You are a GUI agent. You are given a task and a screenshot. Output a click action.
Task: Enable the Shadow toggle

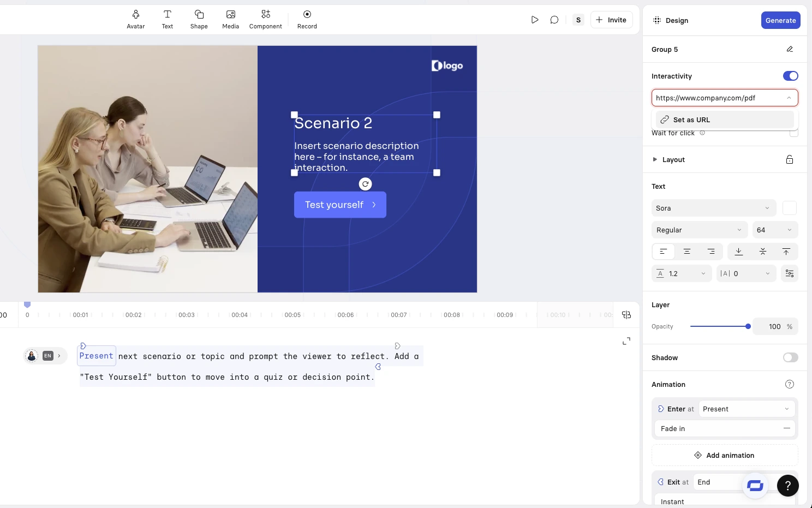coord(790,357)
